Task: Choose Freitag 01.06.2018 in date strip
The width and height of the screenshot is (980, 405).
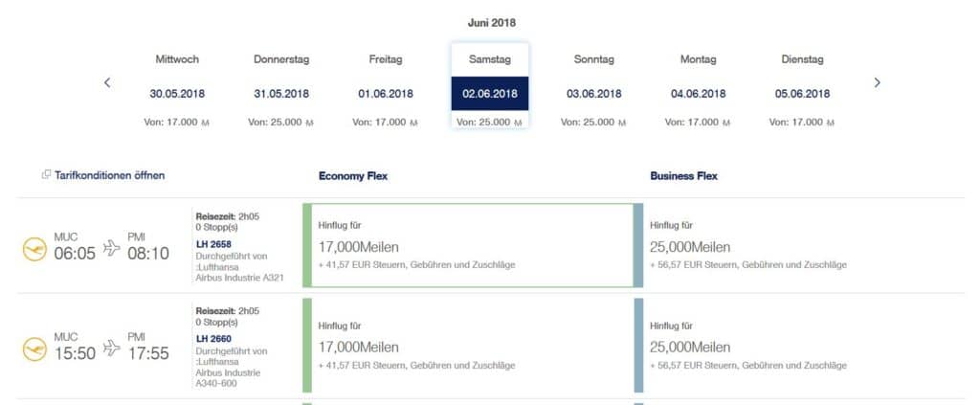Action: click(386, 87)
